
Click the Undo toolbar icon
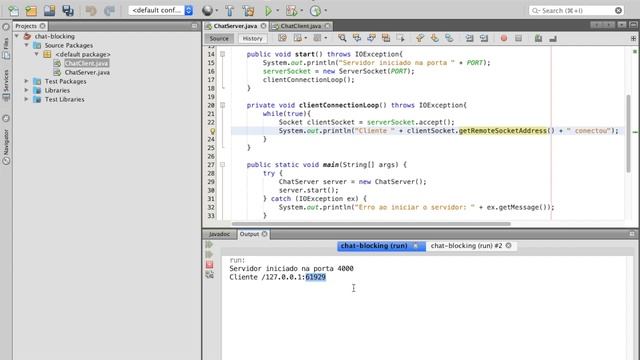pos(91,11)
